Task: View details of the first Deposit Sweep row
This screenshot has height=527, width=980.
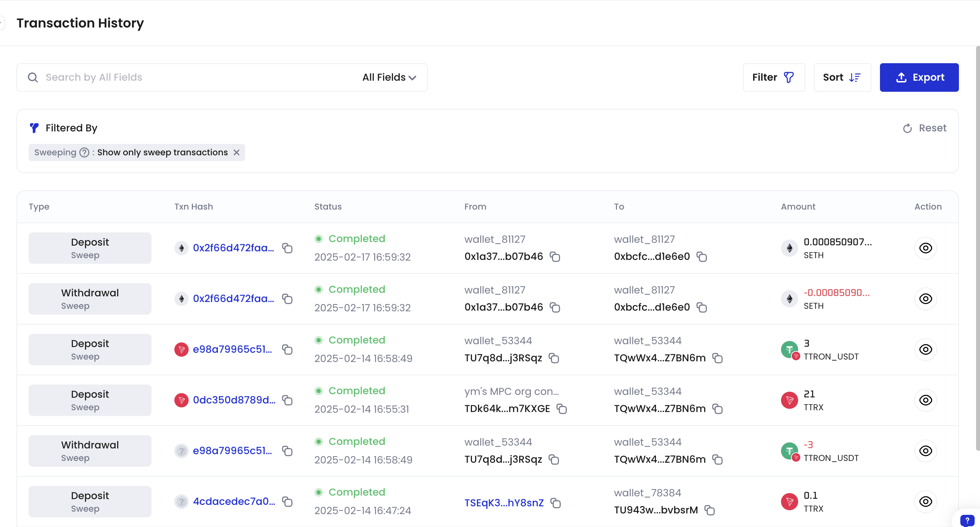Action: click(x=925, y=248)
